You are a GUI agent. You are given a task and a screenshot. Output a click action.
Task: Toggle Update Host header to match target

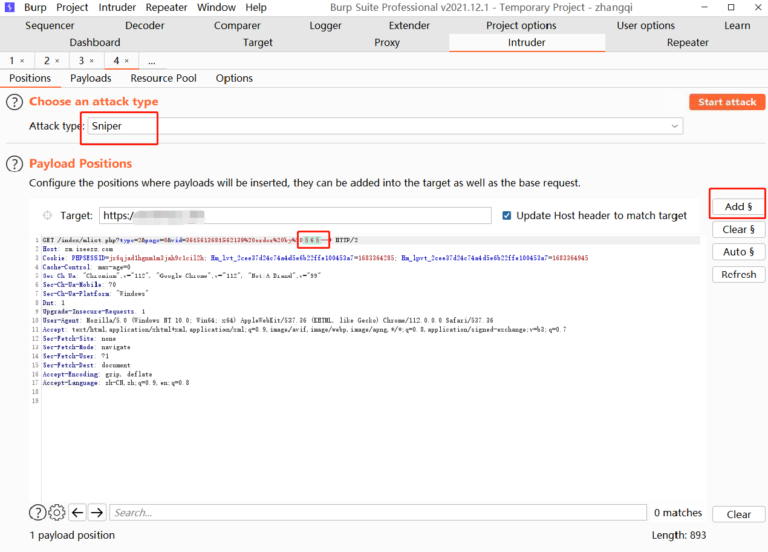pyautogui.click(x=507, y=216)
